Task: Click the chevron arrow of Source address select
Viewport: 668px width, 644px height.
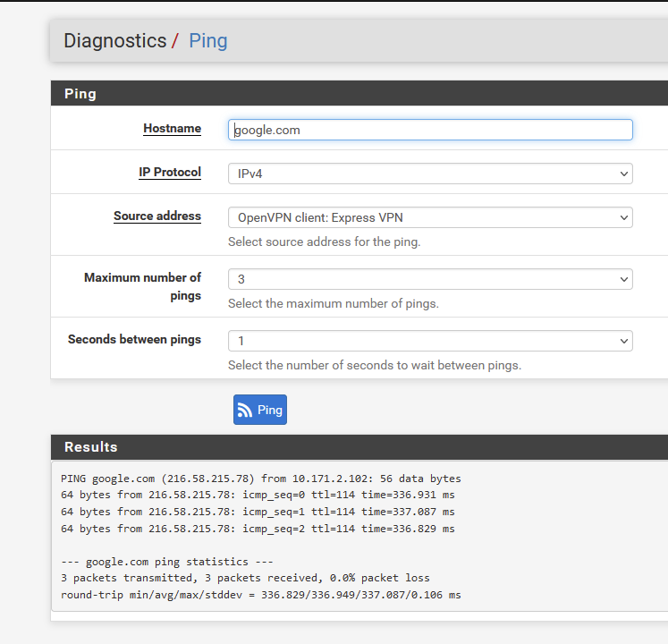Action: [623, 217]
